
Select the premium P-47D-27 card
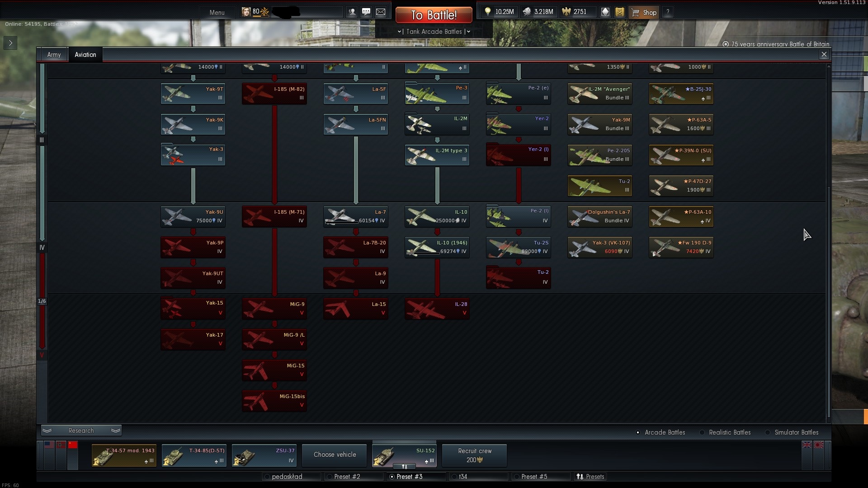click(x=681, y=186)
